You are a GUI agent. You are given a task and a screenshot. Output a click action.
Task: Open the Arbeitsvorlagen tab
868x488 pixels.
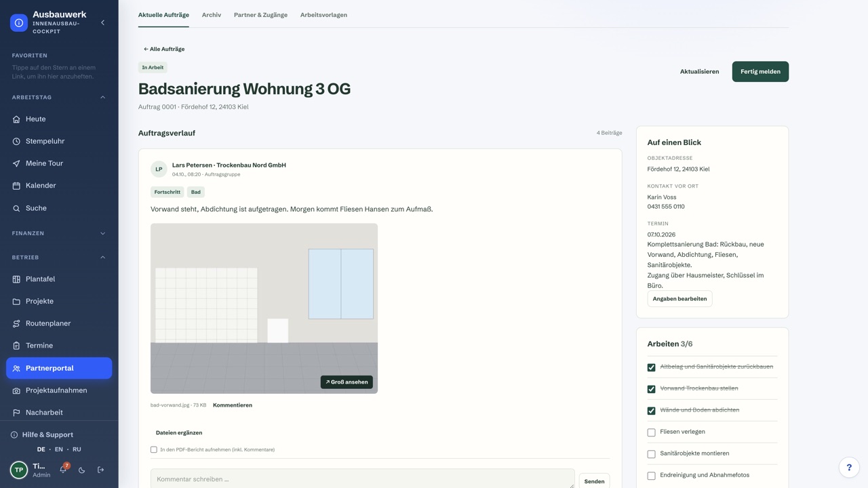(x=323, y=15)
